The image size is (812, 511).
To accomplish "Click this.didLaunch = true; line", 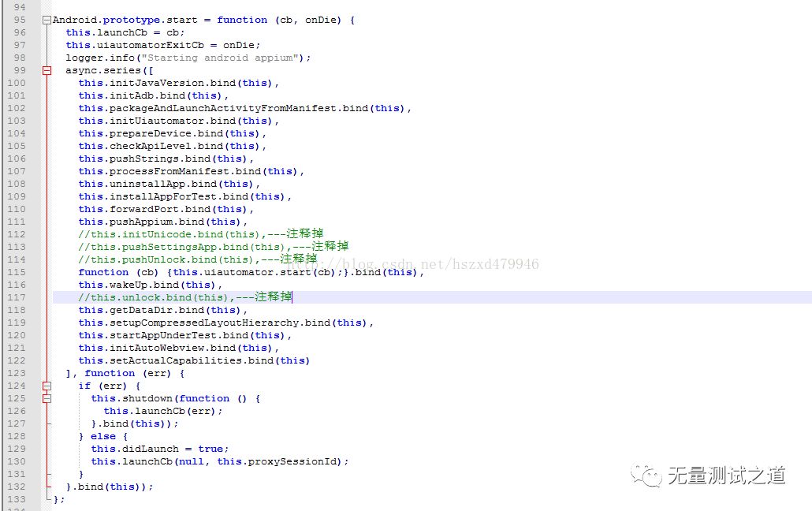I will 160,449.
